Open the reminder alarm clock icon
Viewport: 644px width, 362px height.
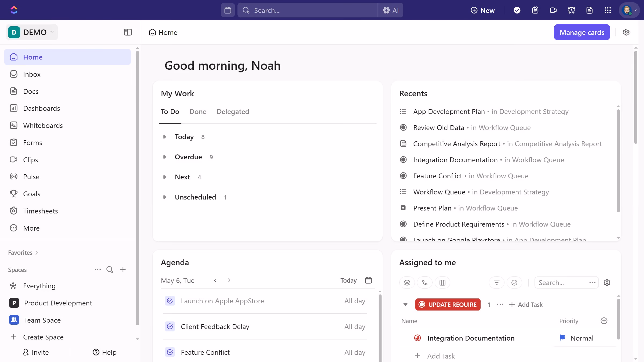[571, 10]
